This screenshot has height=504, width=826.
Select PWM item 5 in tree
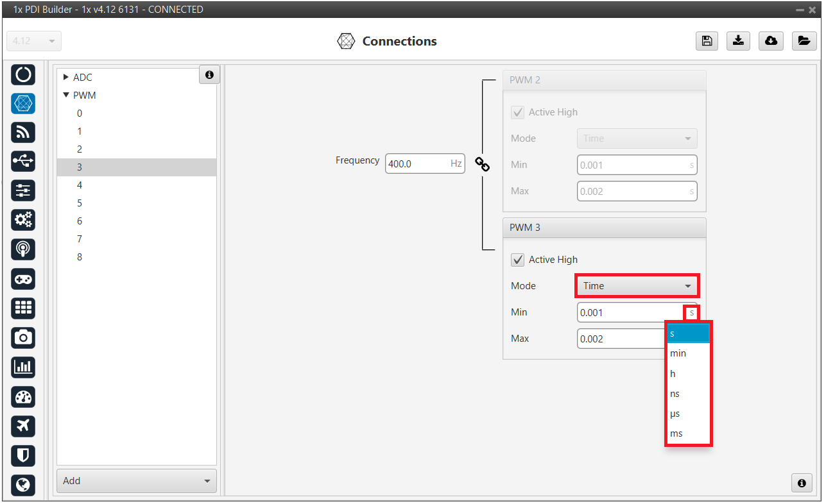click(x=80, y=203)
